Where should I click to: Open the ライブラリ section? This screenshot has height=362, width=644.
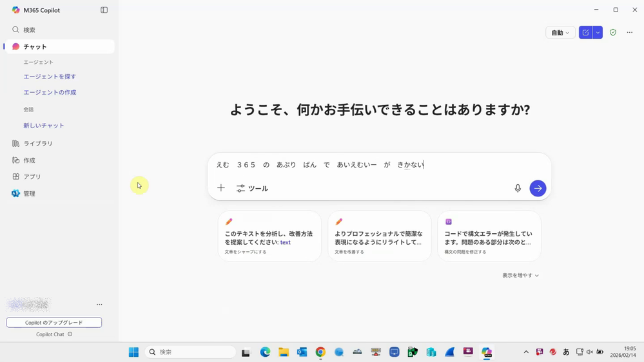(59, 143)
